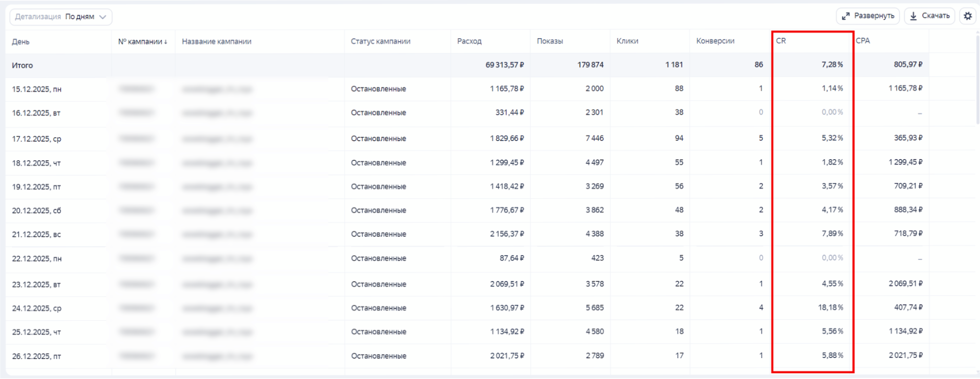Sort by № кампании column header
This screenshot has width=980, height=379.
tap(142, 42)
